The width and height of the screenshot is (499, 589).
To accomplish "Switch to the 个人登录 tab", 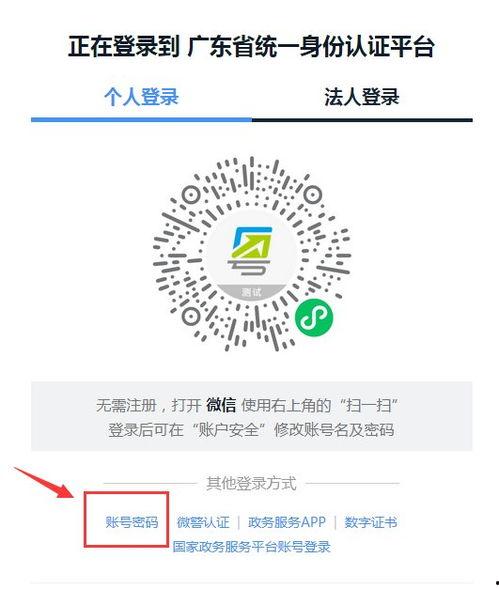I will tap(141, 97).
